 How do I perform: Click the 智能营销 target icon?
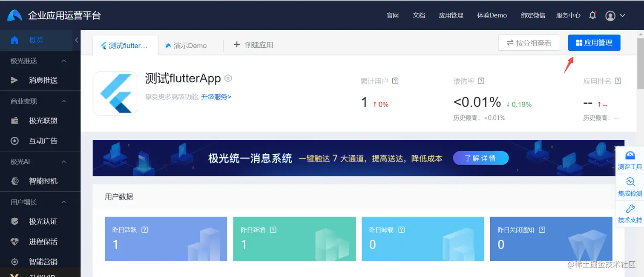point(14,262)
